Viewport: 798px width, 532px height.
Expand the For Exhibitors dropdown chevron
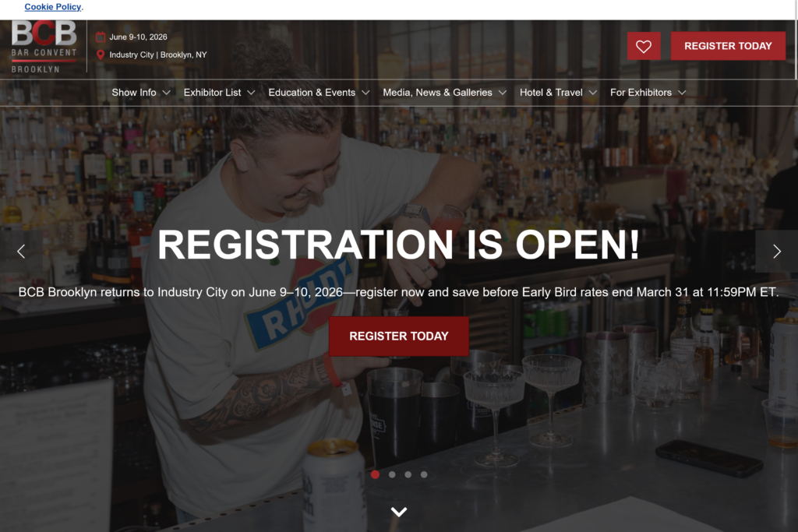click(682, 93)
